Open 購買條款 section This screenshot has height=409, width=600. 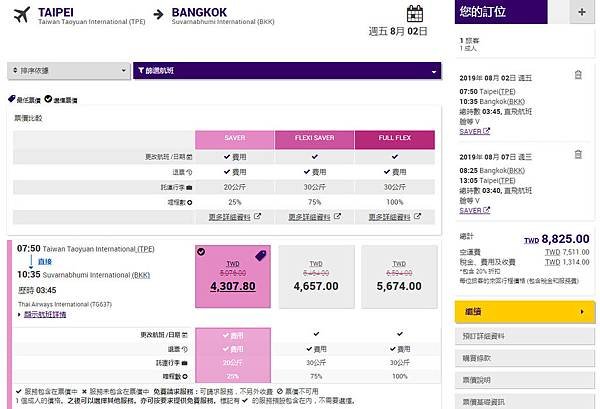tap(525, 358)
